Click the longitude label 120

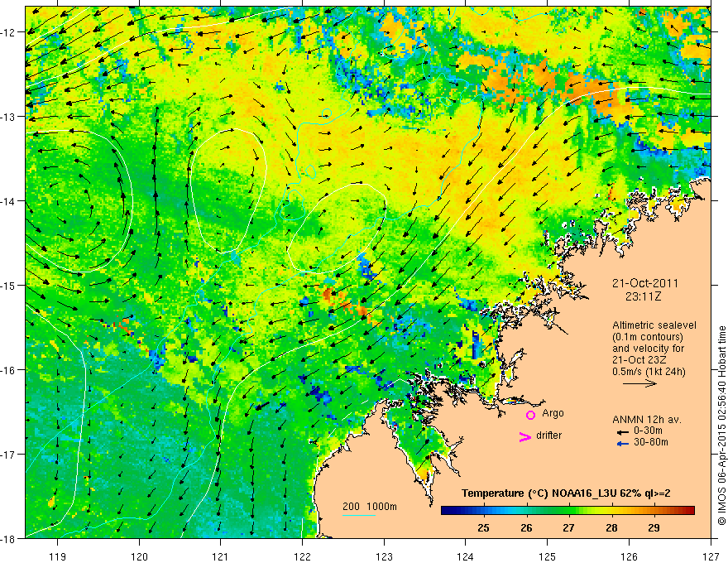pos(139,556)
